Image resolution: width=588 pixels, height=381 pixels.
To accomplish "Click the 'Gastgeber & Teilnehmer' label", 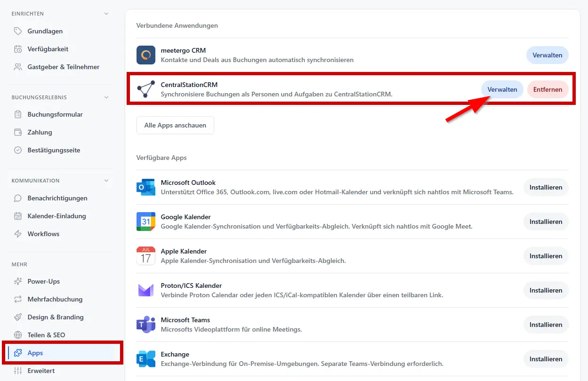I will [64, 67].
